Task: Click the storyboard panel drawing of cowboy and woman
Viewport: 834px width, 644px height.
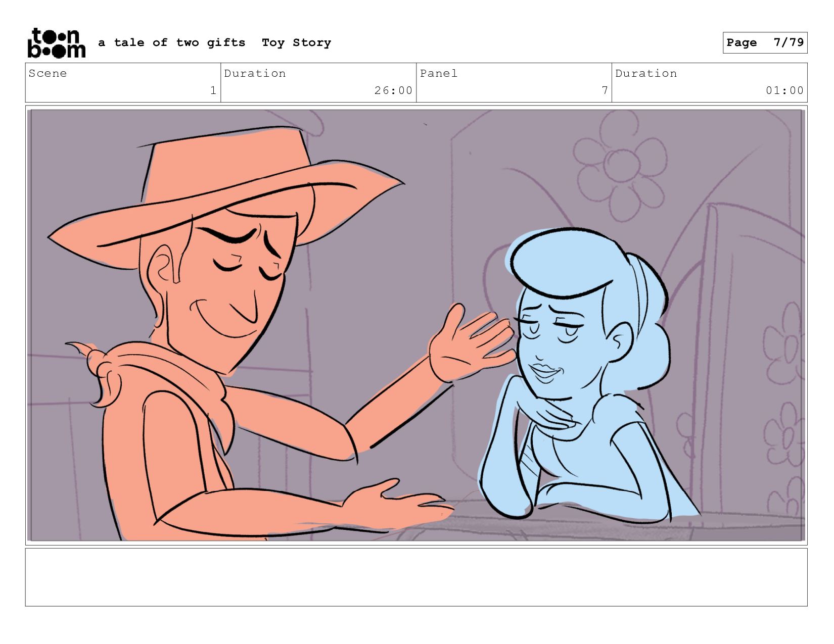Action: 416,325
